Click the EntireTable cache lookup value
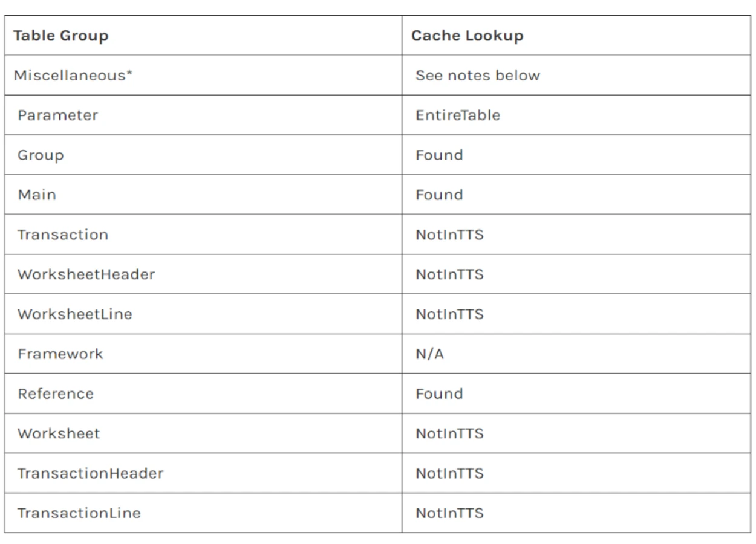 457,115
